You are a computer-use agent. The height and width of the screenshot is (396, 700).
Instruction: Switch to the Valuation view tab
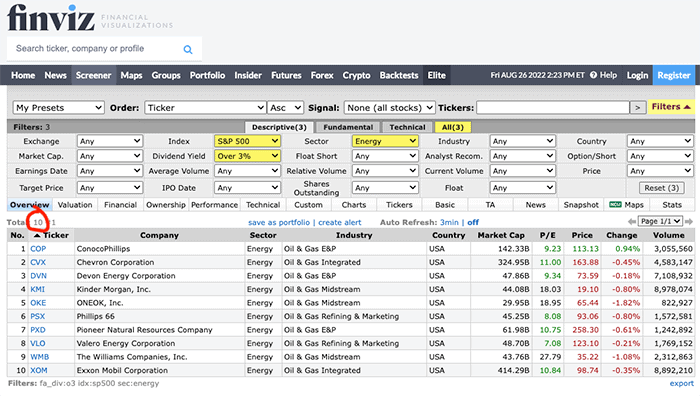tap(75, 205)
